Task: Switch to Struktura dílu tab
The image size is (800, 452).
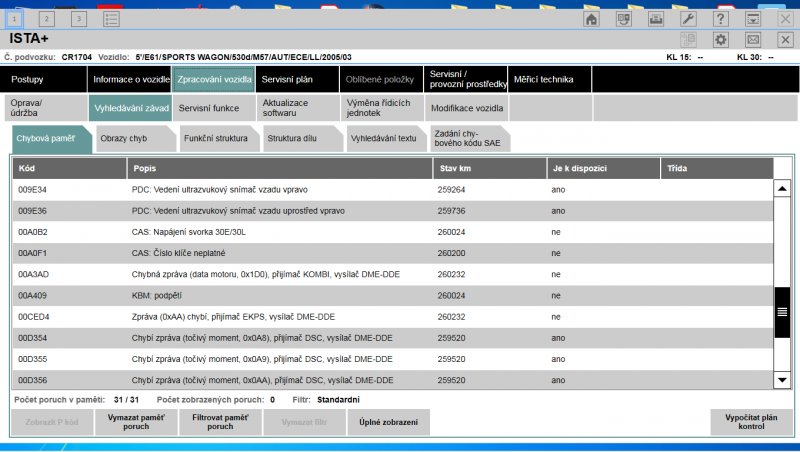Action: [303, 138]
